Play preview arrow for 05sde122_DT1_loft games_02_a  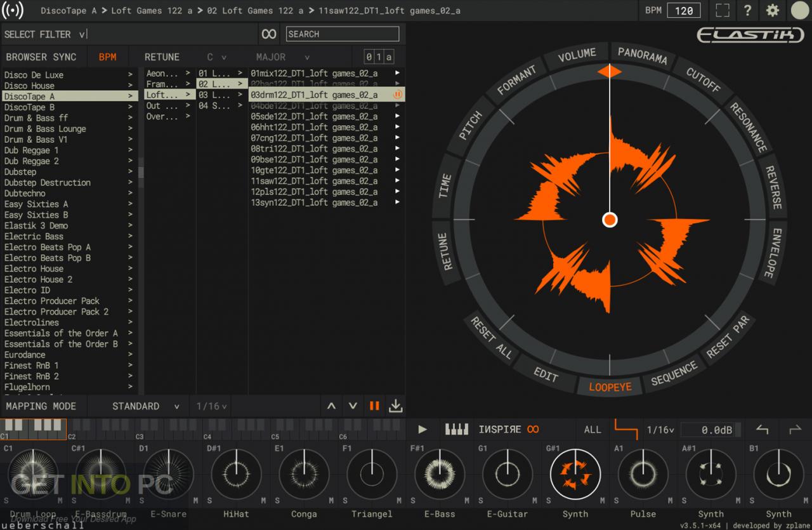click(x=397, y=116)
